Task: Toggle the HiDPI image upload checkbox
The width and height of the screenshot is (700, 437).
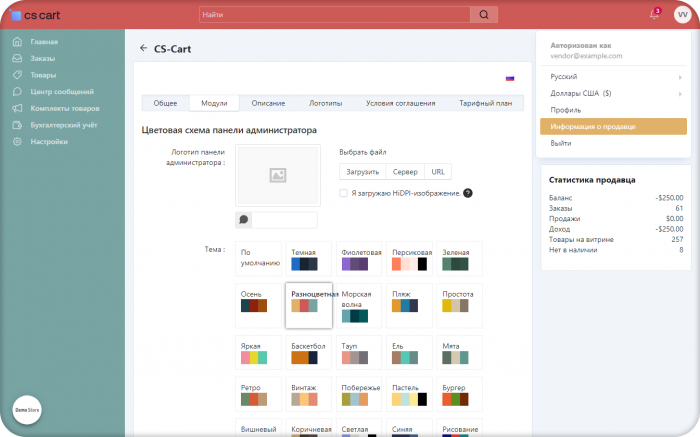Action: 343,193
